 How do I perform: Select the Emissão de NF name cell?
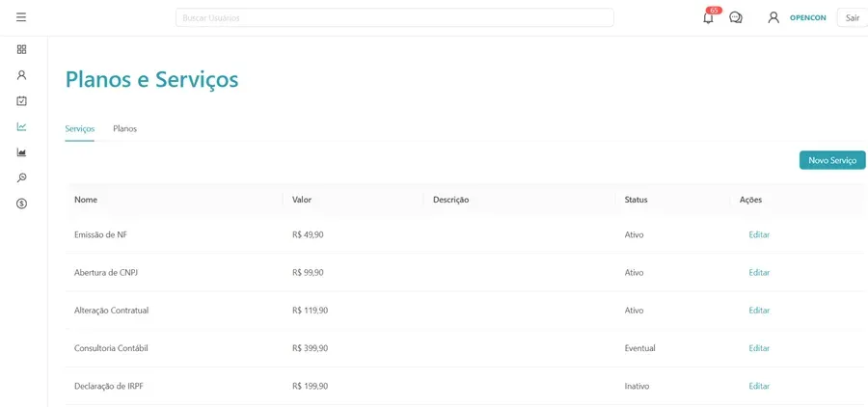pyautogui.click(x=101, y=234)
